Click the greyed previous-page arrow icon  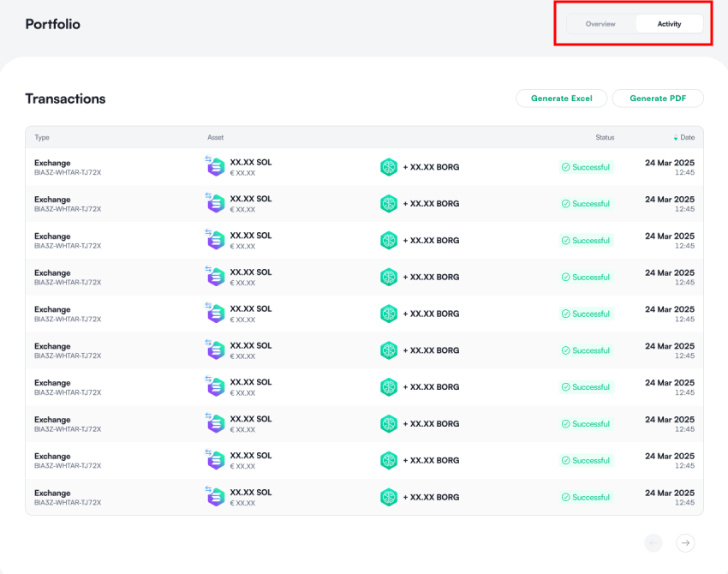tap(653, 543)
